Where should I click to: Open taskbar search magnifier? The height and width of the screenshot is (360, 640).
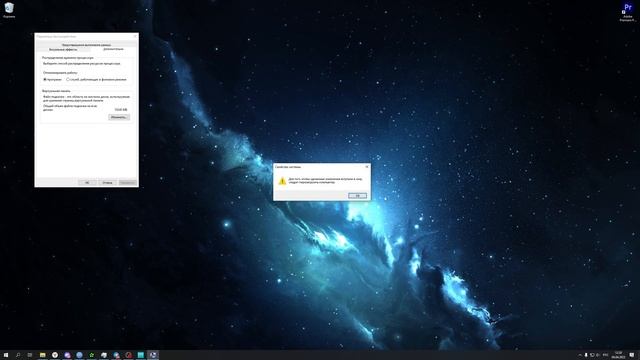click(18, 355)
